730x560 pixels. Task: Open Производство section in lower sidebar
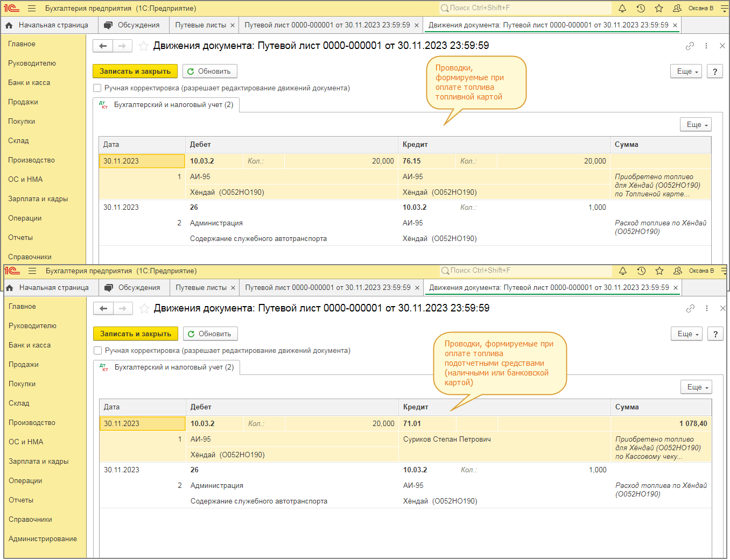(32, 423)
